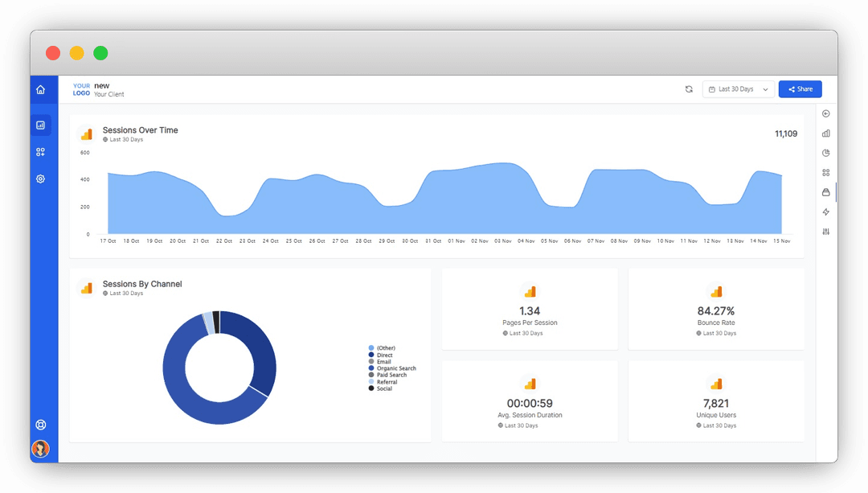The width and height of the screenshot is (868, 493).
Task: Click the Bounce Rate analytics icon
Action: coord(716,291)
